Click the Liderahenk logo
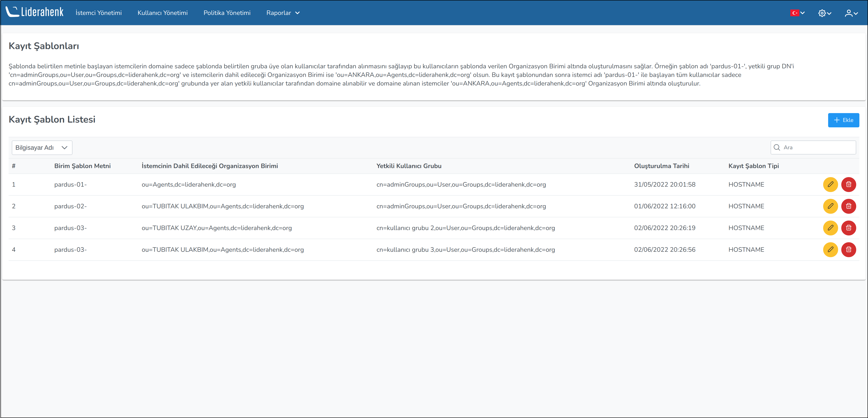 [35, 12]
